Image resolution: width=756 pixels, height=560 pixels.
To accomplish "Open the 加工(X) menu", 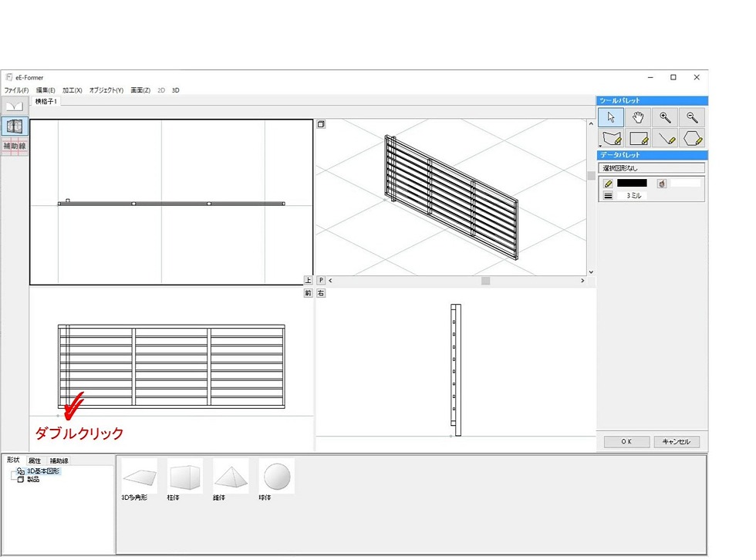I will point(73,90).
